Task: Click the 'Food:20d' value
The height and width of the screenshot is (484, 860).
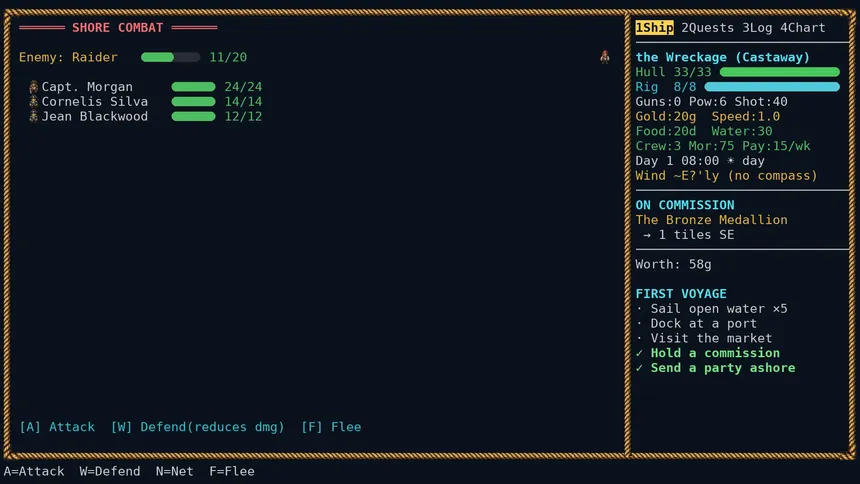Action: pyautogui.click(x=666, y=131)
